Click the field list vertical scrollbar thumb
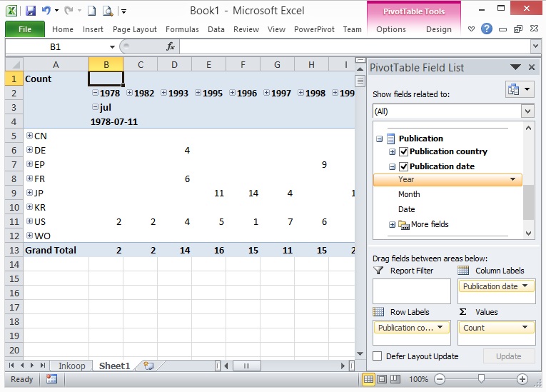The height and width of the screenshot is (392, 546). pyautogui.click(x=528, y=203)
